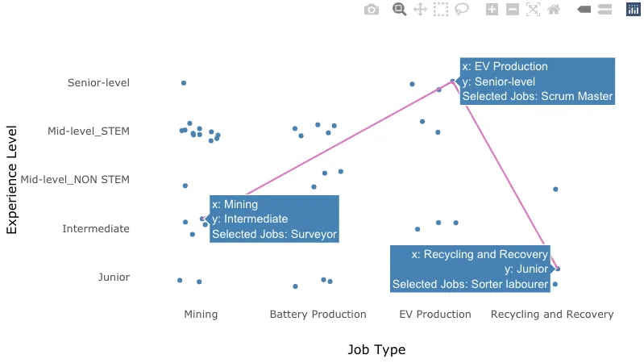Viewport: 644px width, 363px height.
Task: Reset axes with the home icon
Action: pyautogui.click(x=554, y=9)
